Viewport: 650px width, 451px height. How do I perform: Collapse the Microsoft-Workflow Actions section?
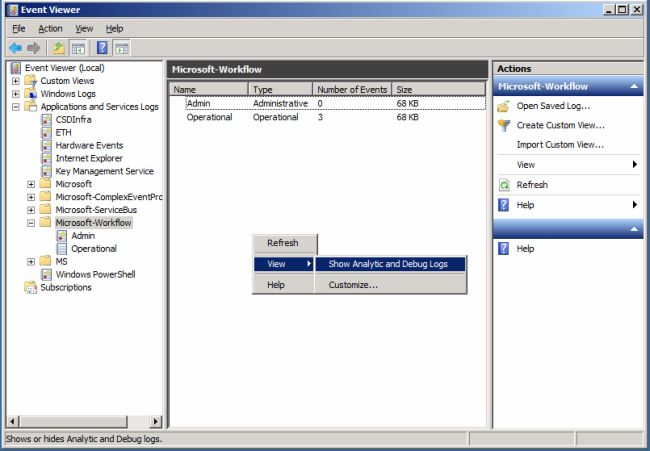click(x=634, y=86)
